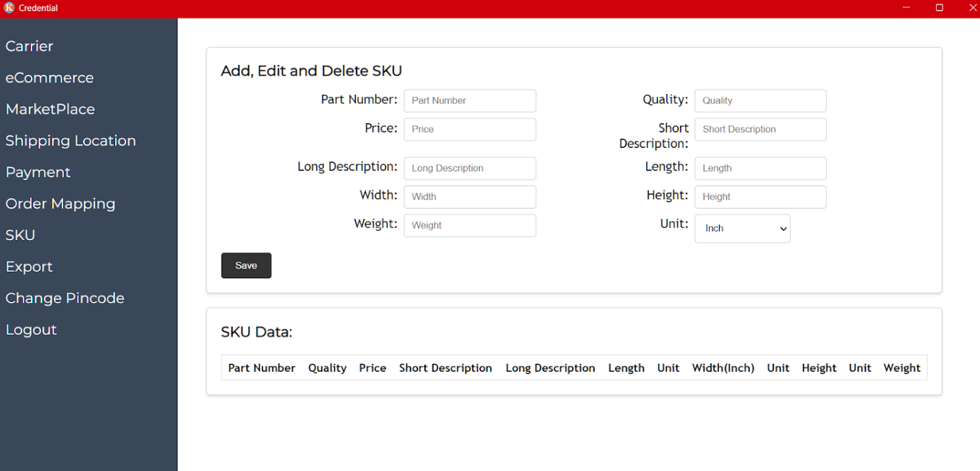
Task: Click the 'Add, Edit and Delete SKU' heading
Action: [312, 71]
